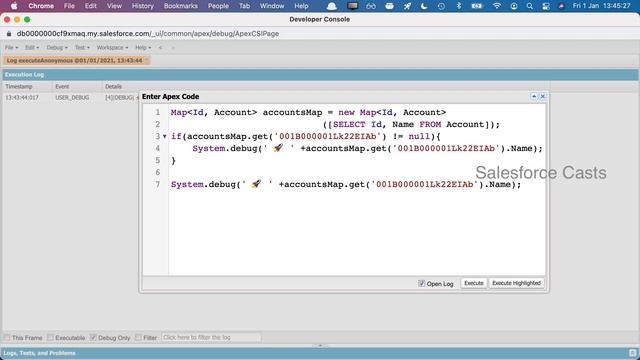Click the Siri icon in the menu bar
The width and height of the screenshot is (640, 360).
tap(561, 6)
